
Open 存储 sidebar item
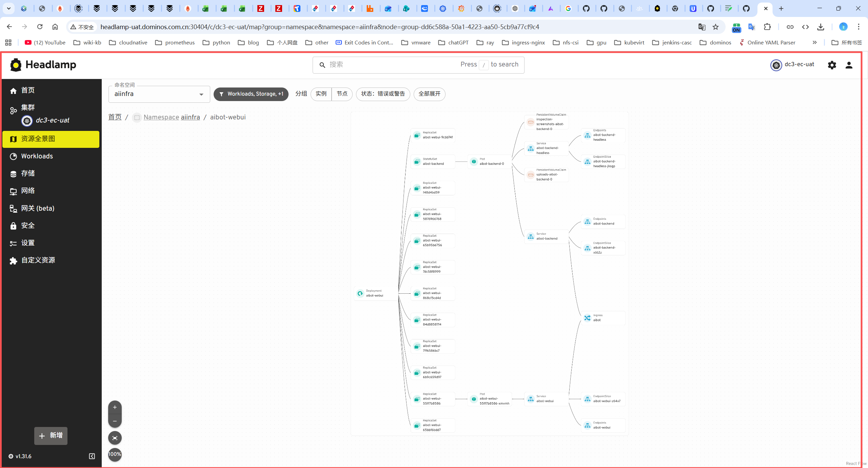(51, 174)
